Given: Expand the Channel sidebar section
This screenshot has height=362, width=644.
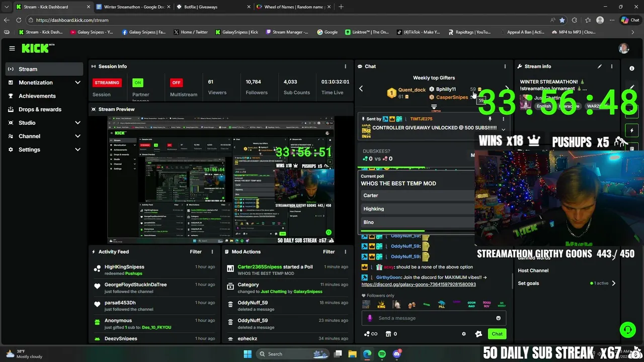Looking at the screenshot, I should pyautogui.click(x=77, y=136).
